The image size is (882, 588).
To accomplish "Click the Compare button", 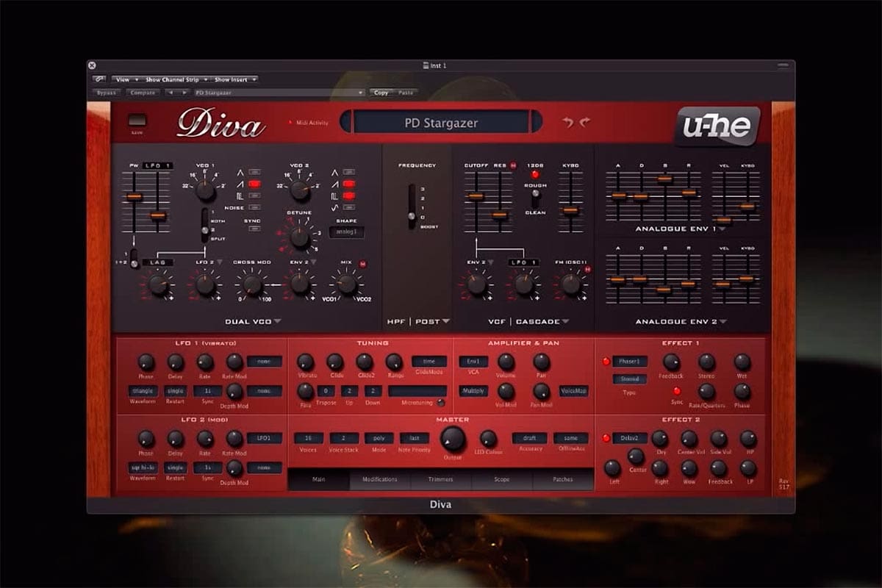I will (x=143, y=93).
